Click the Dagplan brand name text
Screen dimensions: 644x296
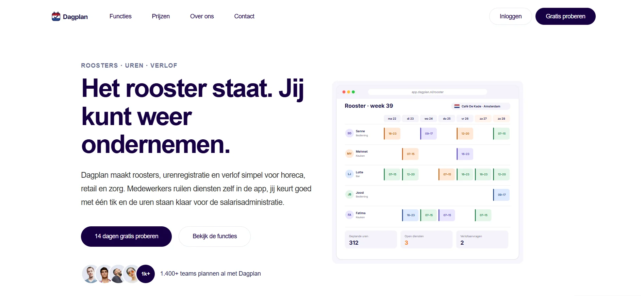(x=75, y=17)
